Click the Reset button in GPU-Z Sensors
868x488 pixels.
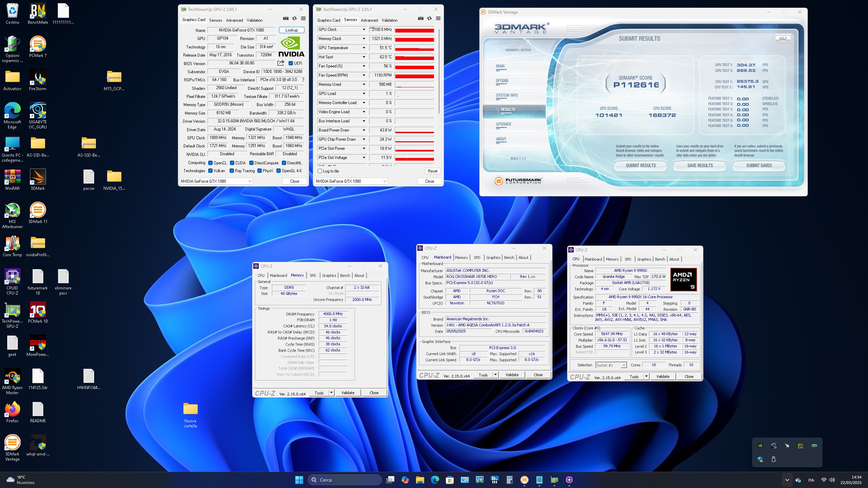432,171
